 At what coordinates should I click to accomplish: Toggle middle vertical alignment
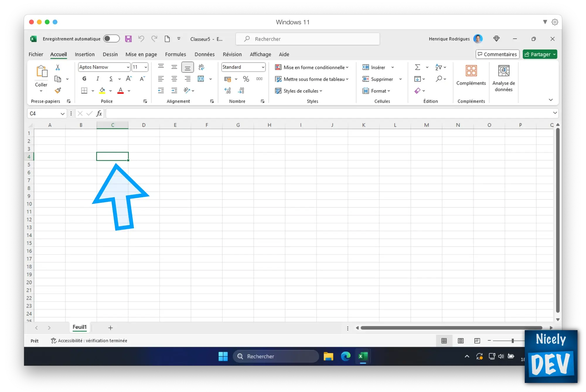[174, 67]
